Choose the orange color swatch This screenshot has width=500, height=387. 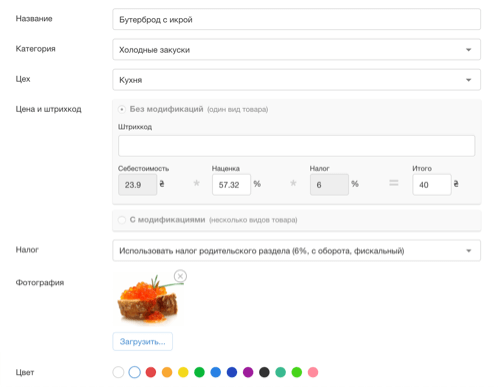167,372
